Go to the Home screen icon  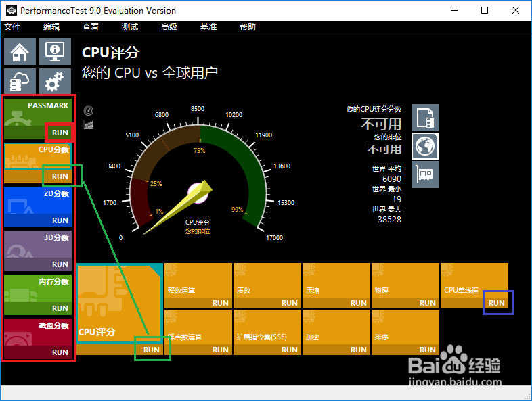(x=20, y=51)
